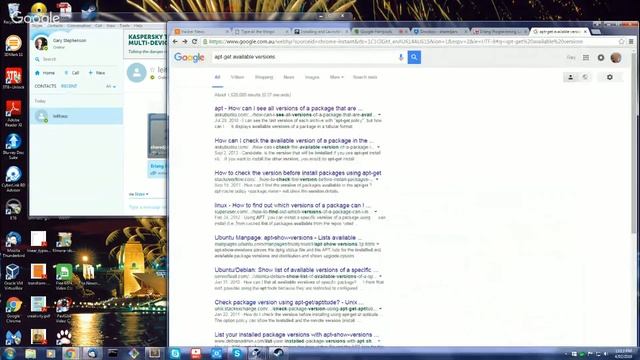Click inside the apt-get search query box
The width and height of the screenshot is (640, 360).
click(x=304, y=57)
